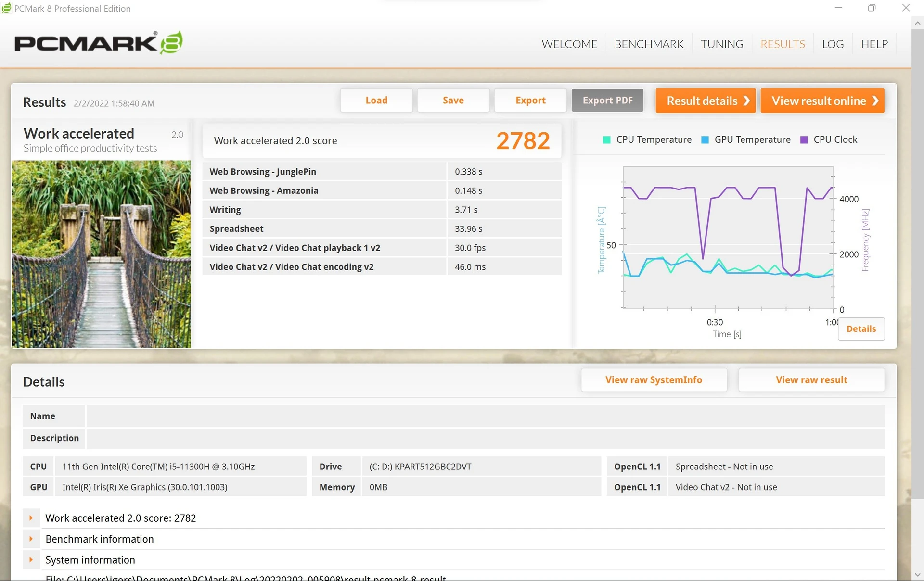Screen dimensions: 924x581
Task: Click the KPART512GBC2DVT drive value
Action: (x=420, y=467)
